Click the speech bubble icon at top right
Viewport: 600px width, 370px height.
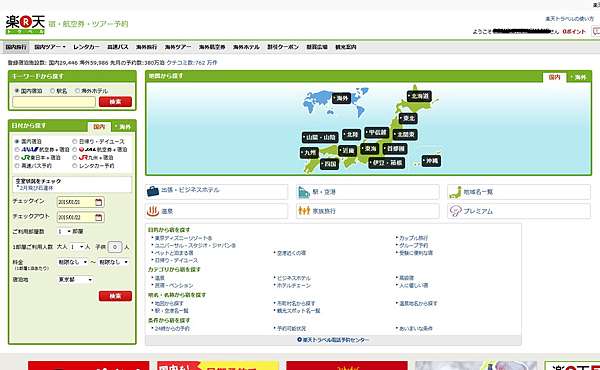coord(596,31)
